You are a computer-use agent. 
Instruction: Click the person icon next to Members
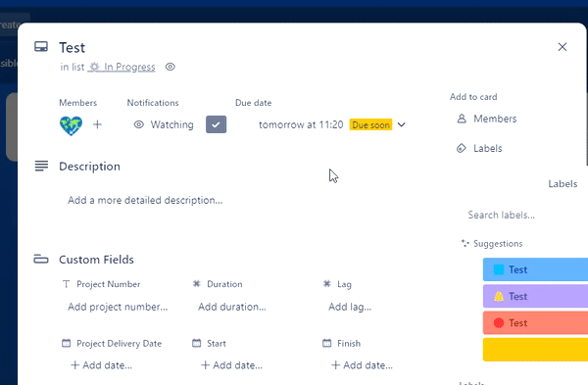point(462,119)
